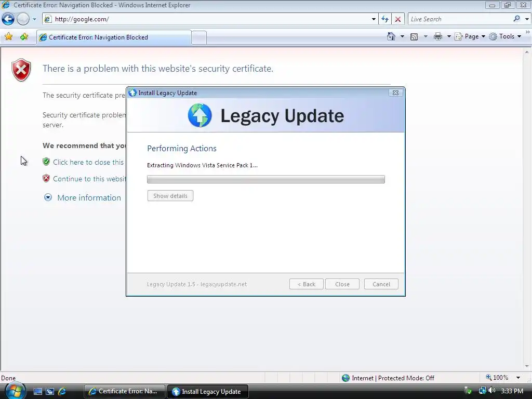The width and height of the screenshot is (532, 399).
Task: Click the extraction progress bar
Action: [x=265, y=179]
